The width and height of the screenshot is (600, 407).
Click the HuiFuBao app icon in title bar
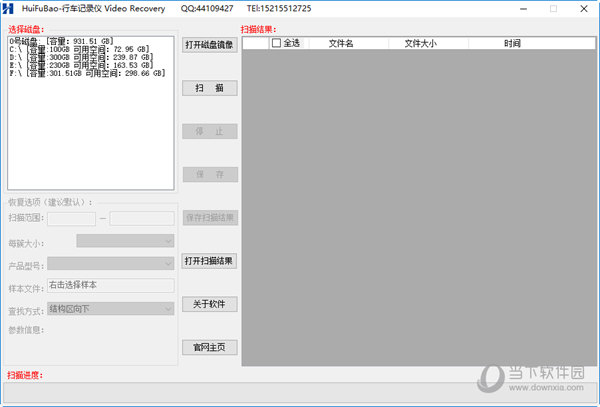point(8,8)
